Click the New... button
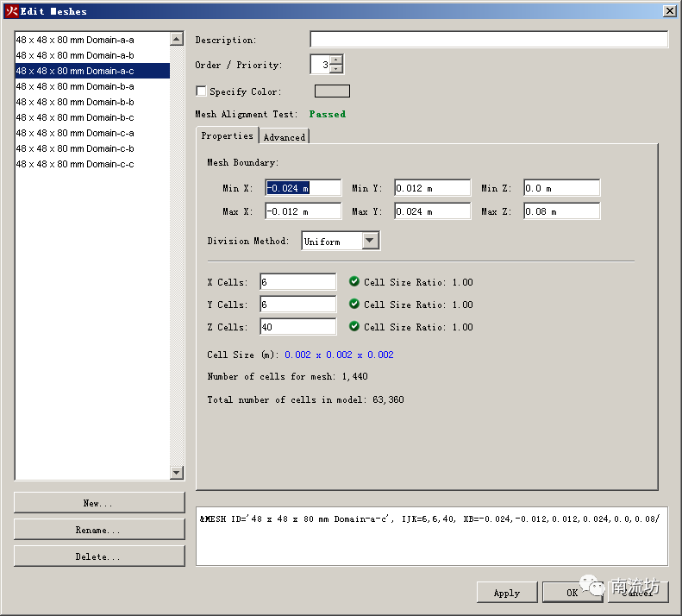 99,503
